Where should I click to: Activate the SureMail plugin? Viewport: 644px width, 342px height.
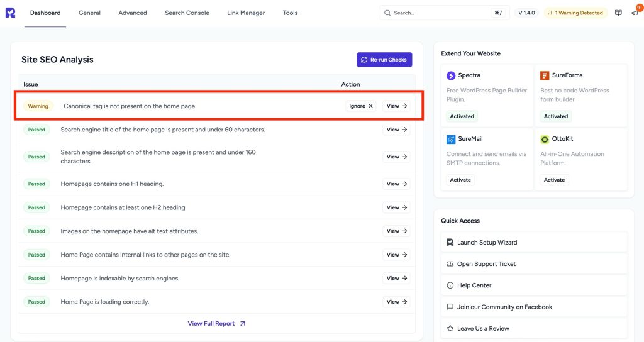tap(460, 180)
